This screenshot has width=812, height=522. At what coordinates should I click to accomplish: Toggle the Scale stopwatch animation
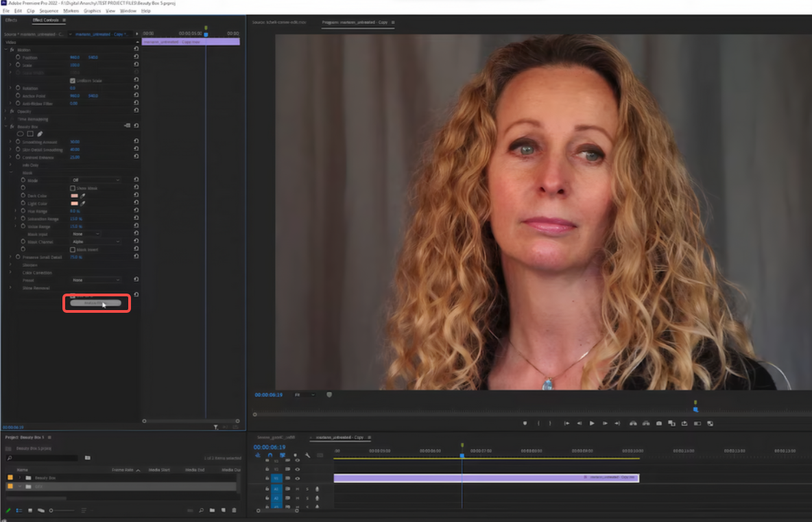[x=18, y=65]
